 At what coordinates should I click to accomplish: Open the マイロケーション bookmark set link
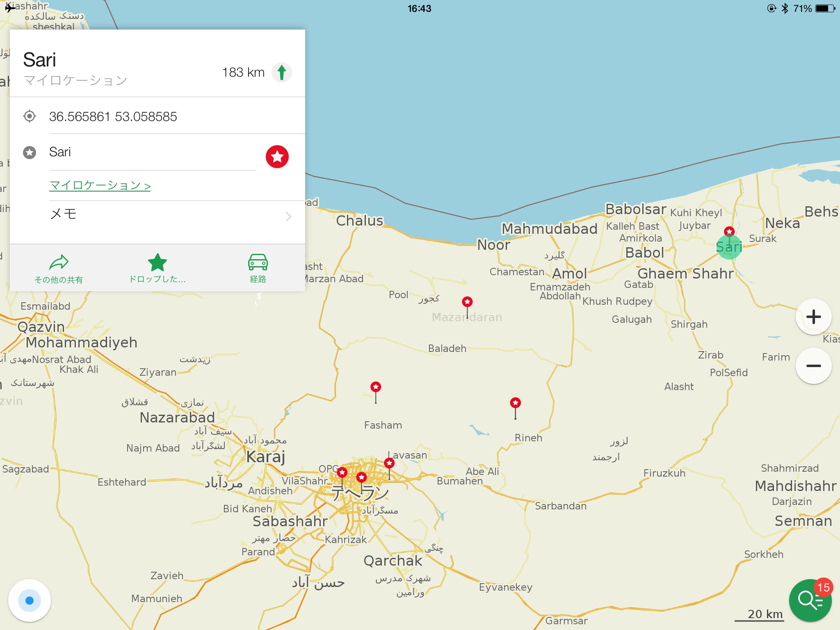tap(100, 185)
